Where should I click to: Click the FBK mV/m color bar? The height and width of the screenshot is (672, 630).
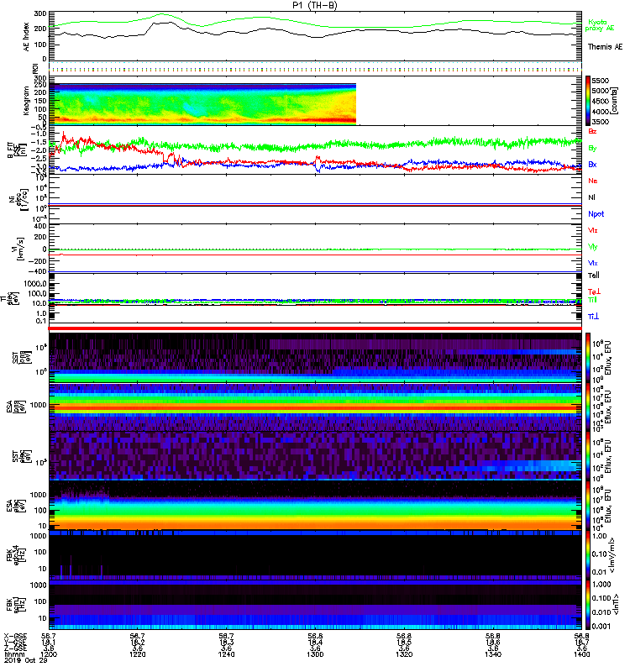[588, 554]
